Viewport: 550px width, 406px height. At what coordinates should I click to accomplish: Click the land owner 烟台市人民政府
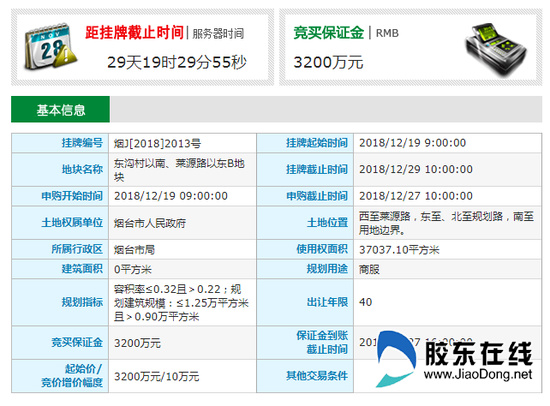pyautogui.click(x=150, y=223)
